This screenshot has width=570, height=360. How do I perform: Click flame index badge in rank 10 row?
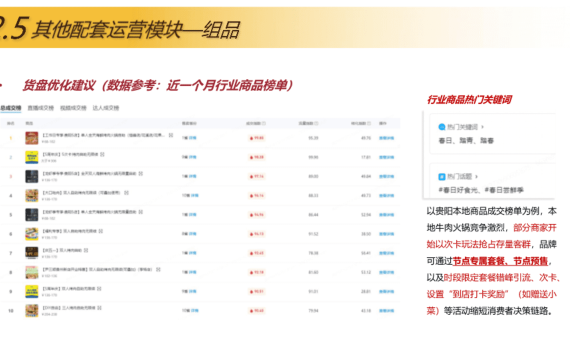click(257, 311)
